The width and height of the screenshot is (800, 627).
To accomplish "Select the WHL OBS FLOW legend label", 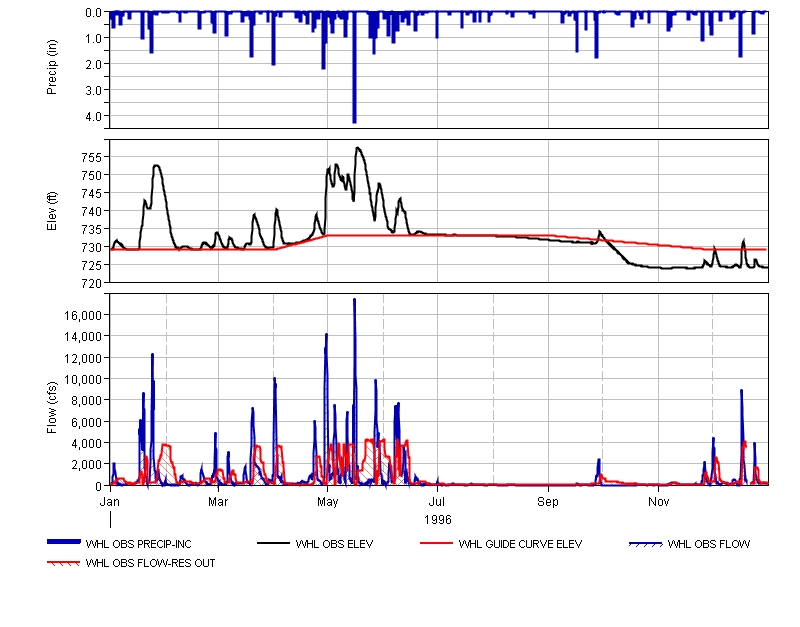I will (708, 545).
